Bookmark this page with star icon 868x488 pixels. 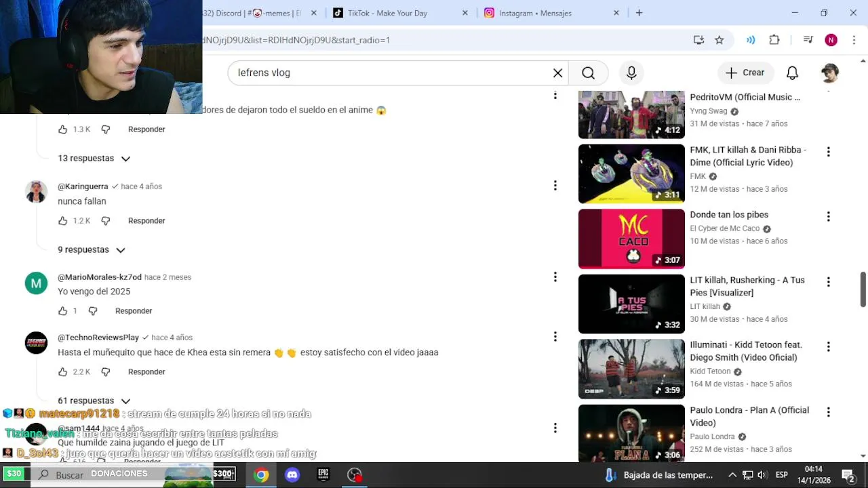(719, 40)
